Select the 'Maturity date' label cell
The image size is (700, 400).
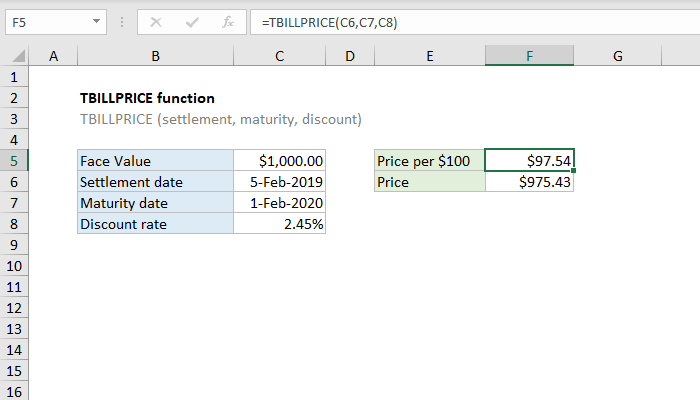click(x=155, y=203)
